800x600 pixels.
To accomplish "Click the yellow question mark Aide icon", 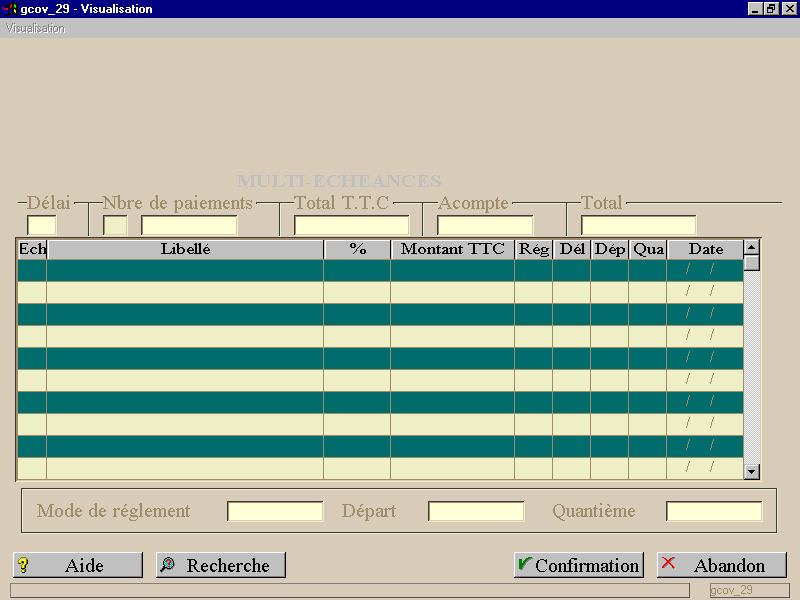I will click(x=23, y=565).
